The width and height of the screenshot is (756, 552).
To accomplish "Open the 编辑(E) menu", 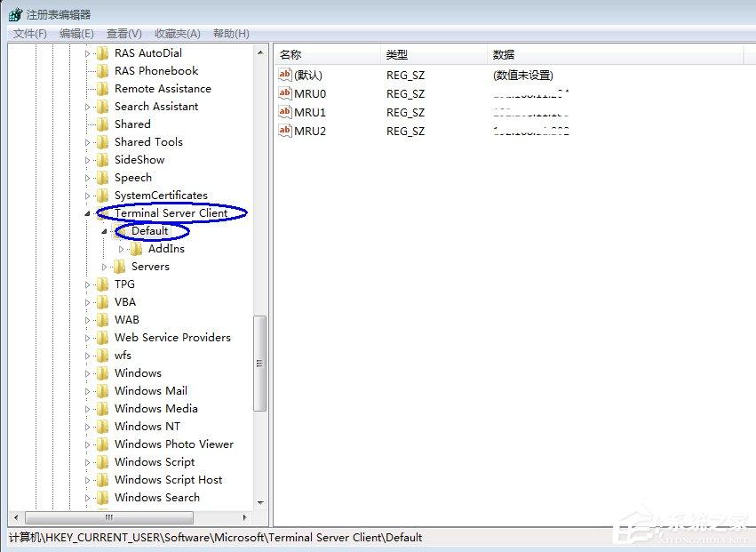I will (76, 34).
